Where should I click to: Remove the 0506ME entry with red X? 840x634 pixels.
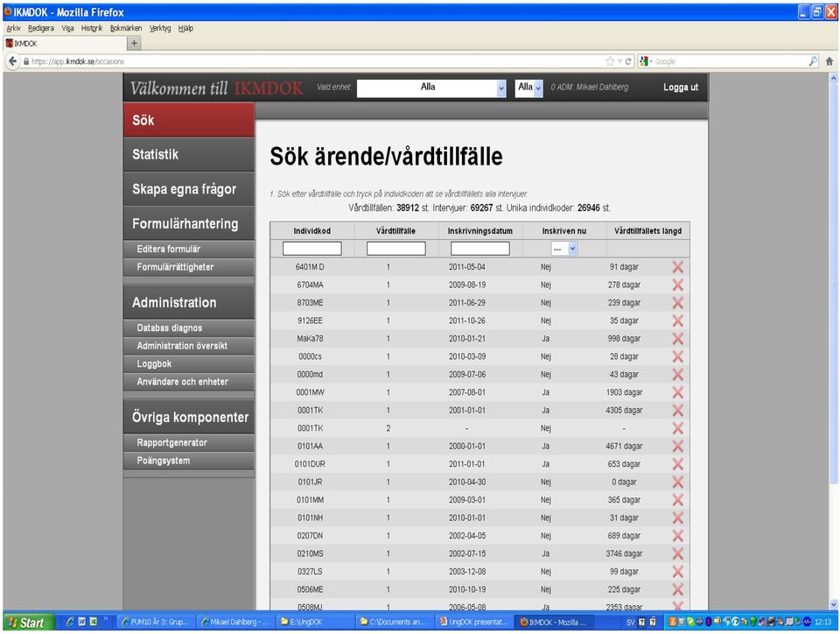pyautogui.click(x=677, y=589)
